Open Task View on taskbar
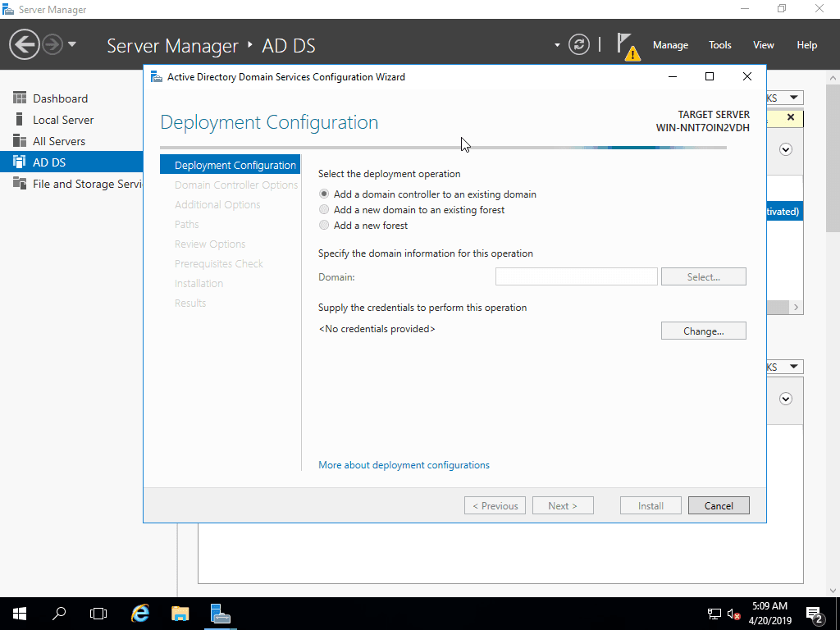 point(98,614)
